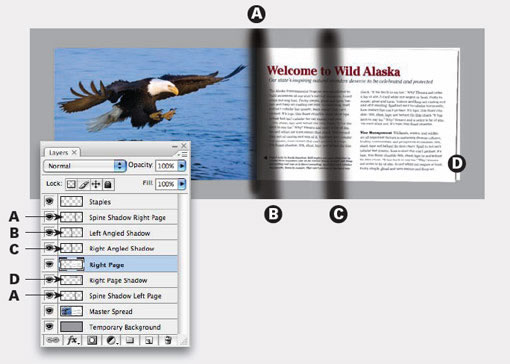Create a new group folder icon
Screen dimensions: 510x364
130,340
